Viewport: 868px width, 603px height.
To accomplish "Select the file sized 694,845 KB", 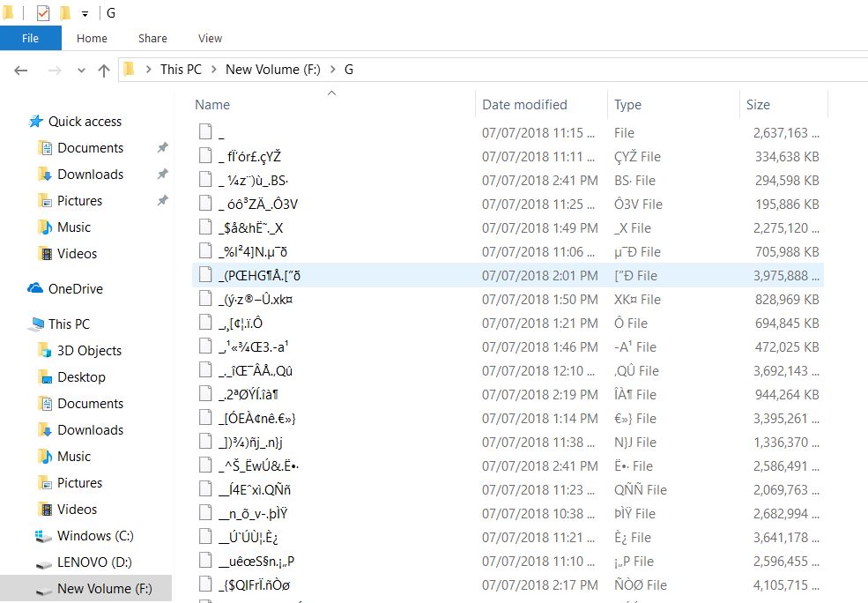I will (x=508, y=324).
